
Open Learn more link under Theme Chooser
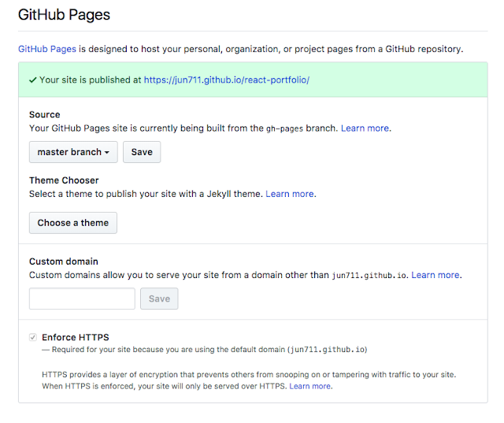(x=290, y=194)
